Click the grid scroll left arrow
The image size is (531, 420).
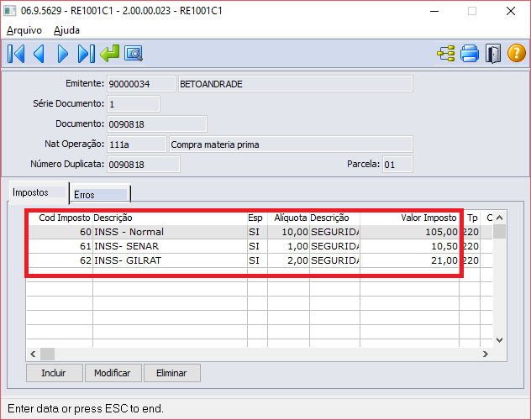click(34, 354)
